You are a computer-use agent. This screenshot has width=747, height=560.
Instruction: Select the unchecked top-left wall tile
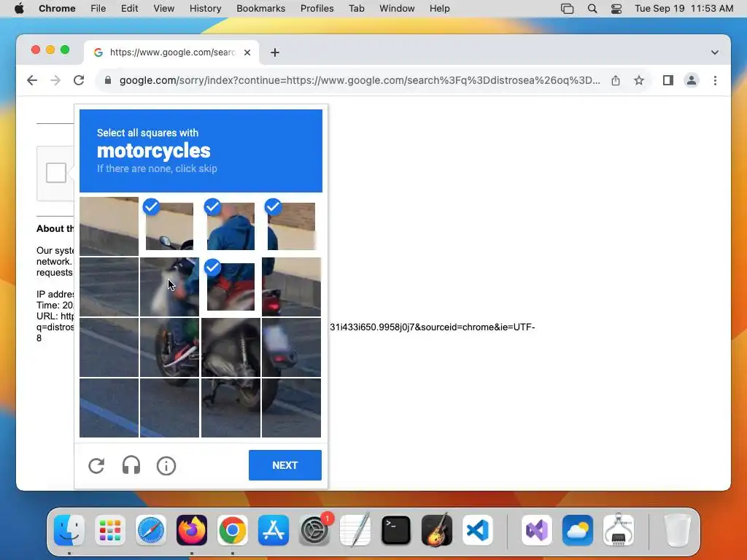click(109, 227)
